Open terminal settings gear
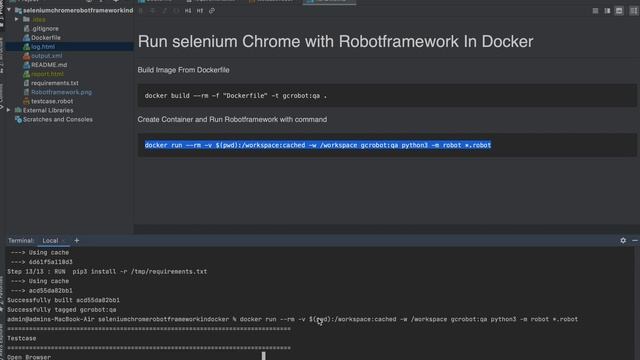 [x=623, y=240]
